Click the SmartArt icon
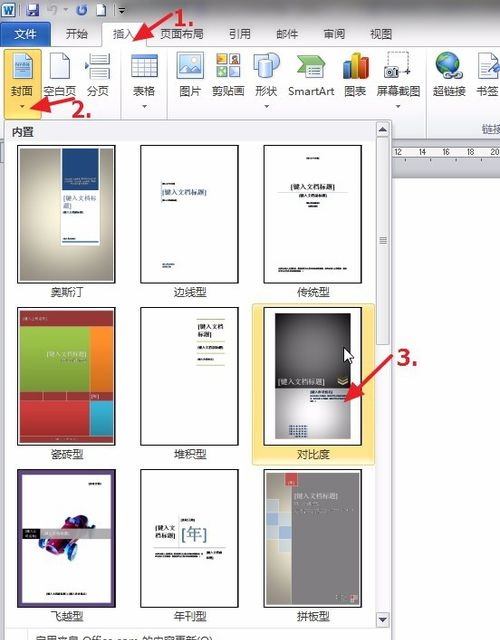Viewport: 500px width, 640px height. pos(311,67)
